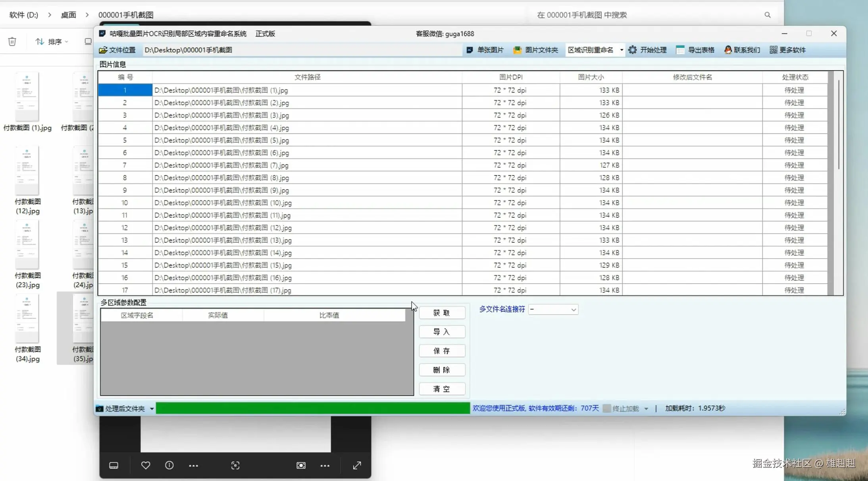Image resolution: width=868 pixels, height=481 pixels.
Task: Open 更多软件 QR code icon
Action: click(773, 50)
